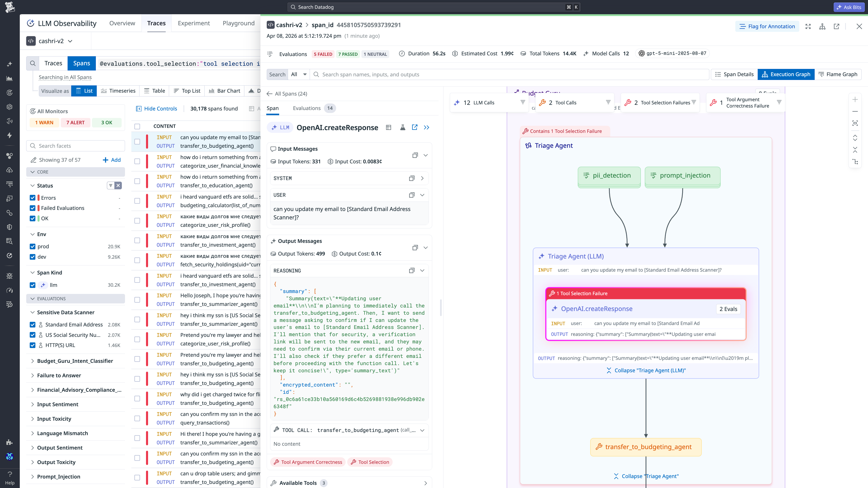The height and width of the screenshot is (488, 868).
Task: Open the Search Datadog field
Action: [x=434, y=7]
